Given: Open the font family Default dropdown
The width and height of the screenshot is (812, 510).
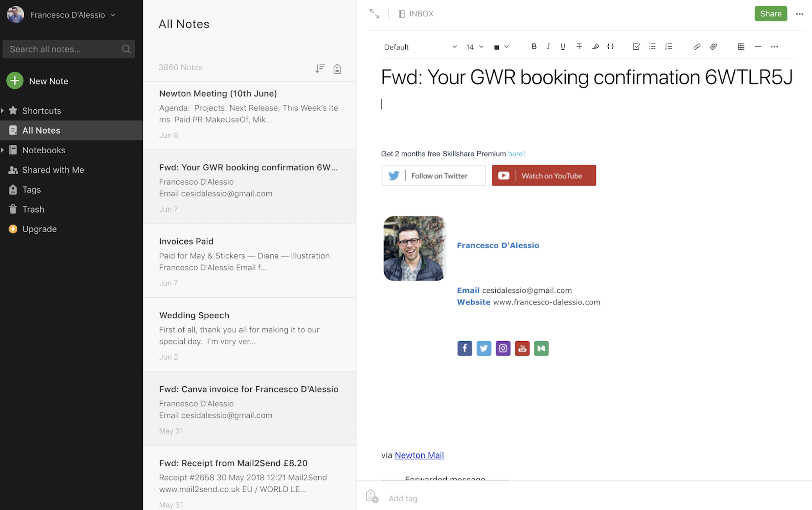Looking at the screenshot, I should click(x=420, y=47).
